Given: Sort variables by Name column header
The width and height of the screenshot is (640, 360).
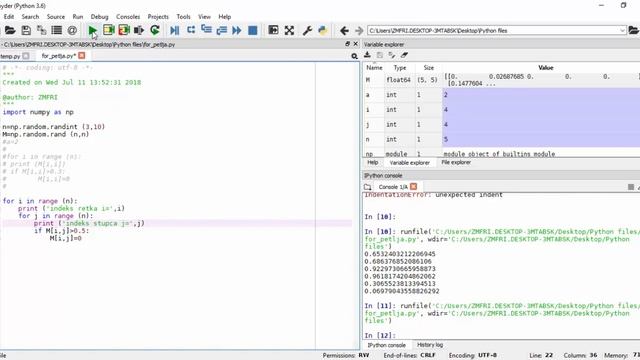Looking at the screenshot, I should [374, 68].
